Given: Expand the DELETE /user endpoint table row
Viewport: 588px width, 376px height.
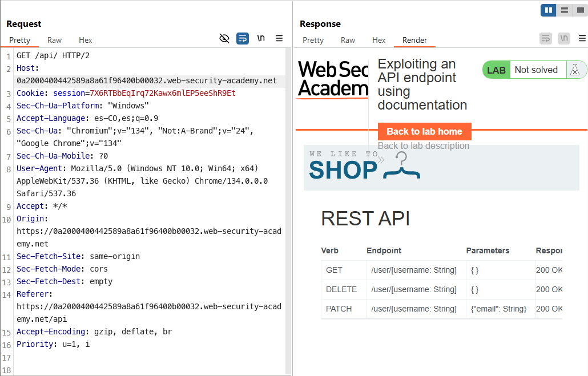Looking at the screenshot, I should point(341,289).
